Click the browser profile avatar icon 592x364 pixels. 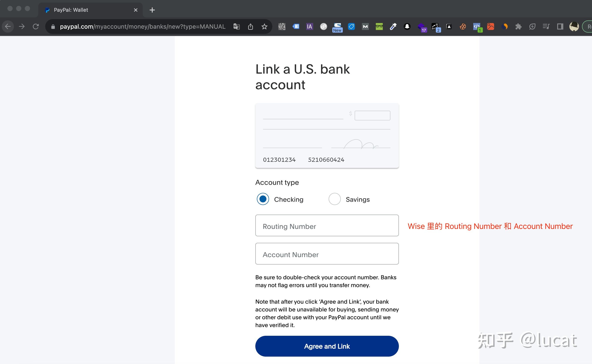[574, 26]
